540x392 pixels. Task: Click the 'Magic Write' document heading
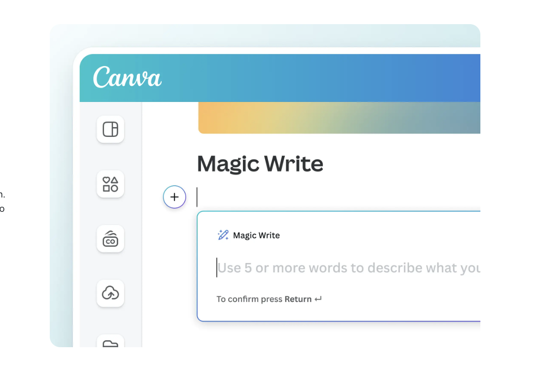pos(260,164)
